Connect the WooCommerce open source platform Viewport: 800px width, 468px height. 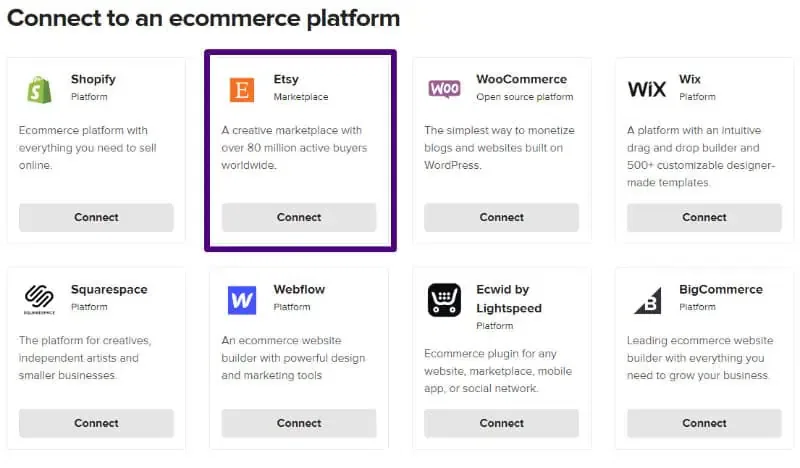click(x=501, y=217)
